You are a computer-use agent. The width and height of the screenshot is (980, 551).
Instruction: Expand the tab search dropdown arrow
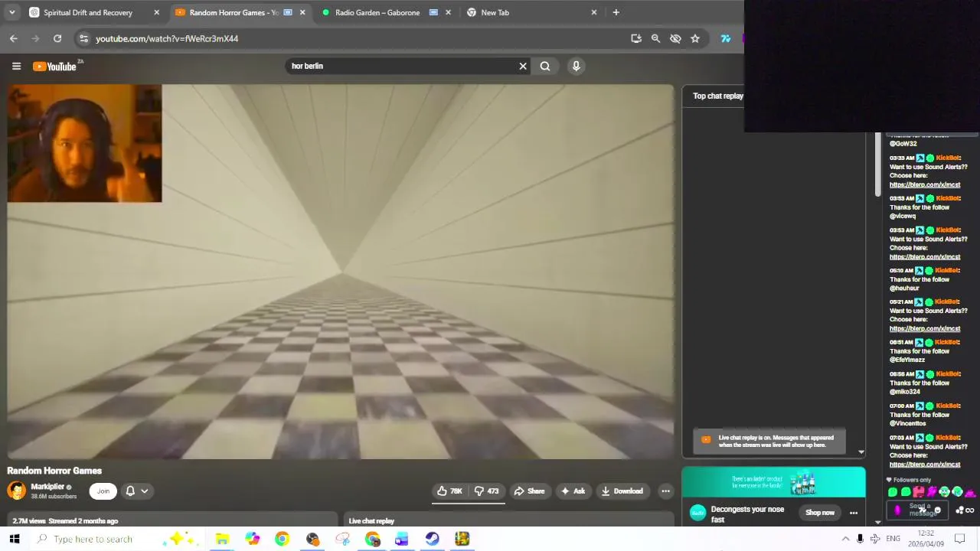tap(11, 12)
